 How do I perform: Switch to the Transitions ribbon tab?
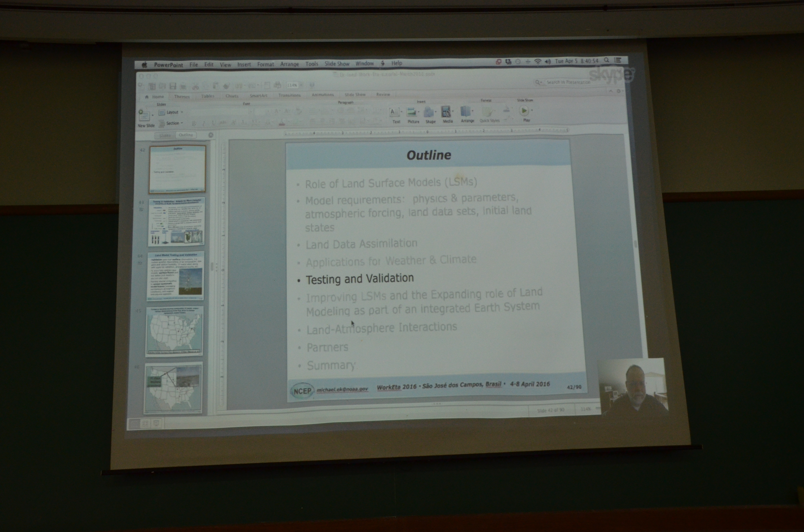(289, 95)
